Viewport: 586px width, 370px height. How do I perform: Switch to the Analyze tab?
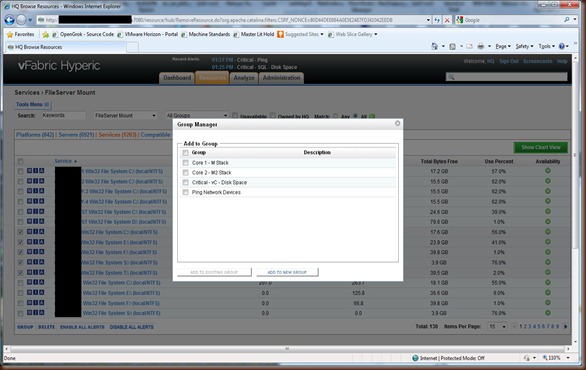coord(244,78)
